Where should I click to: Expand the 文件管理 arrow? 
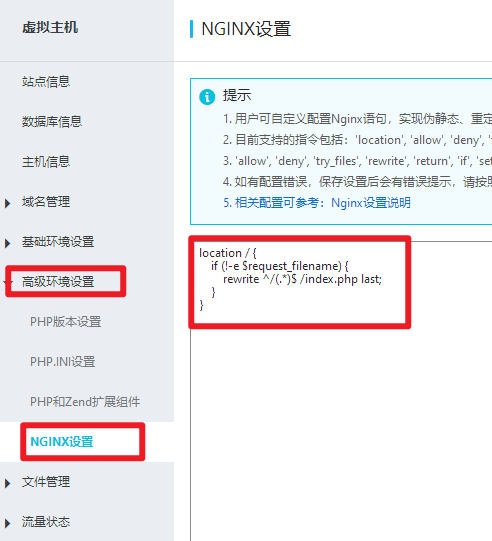pos(7,483)
